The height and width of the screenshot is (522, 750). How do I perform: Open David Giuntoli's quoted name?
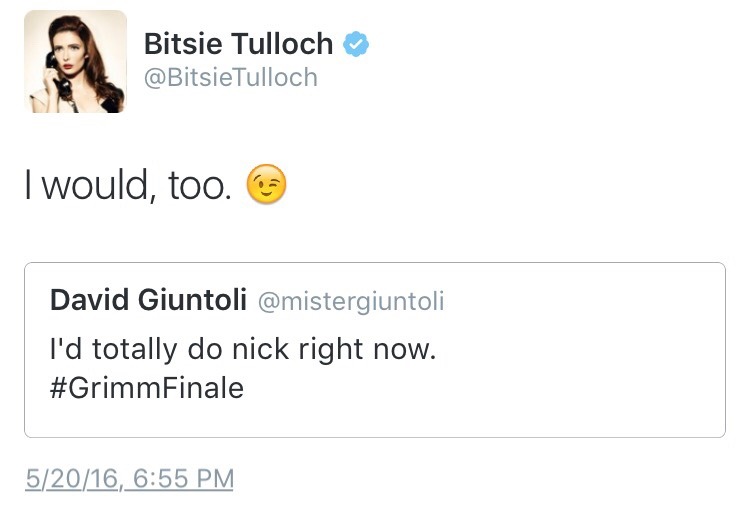click(148, 300)
